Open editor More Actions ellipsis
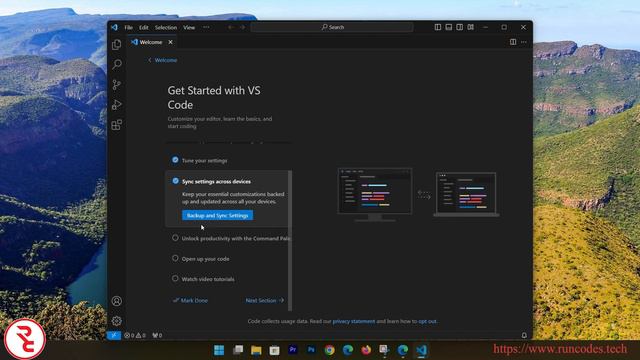The height and width of the screenshot is (360, 640). [524, 42]
